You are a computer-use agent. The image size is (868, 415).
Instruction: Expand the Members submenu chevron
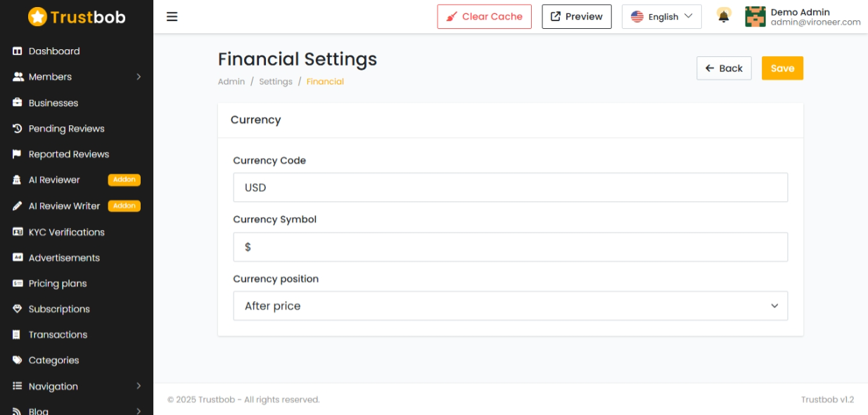pos(139,77)
